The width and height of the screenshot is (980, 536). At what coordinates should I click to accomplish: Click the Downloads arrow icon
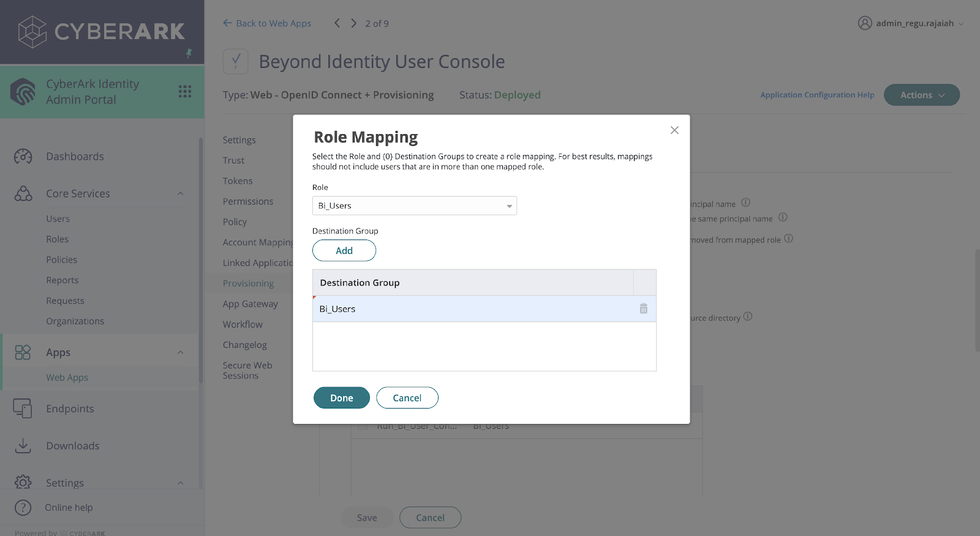tap(23, 446)
